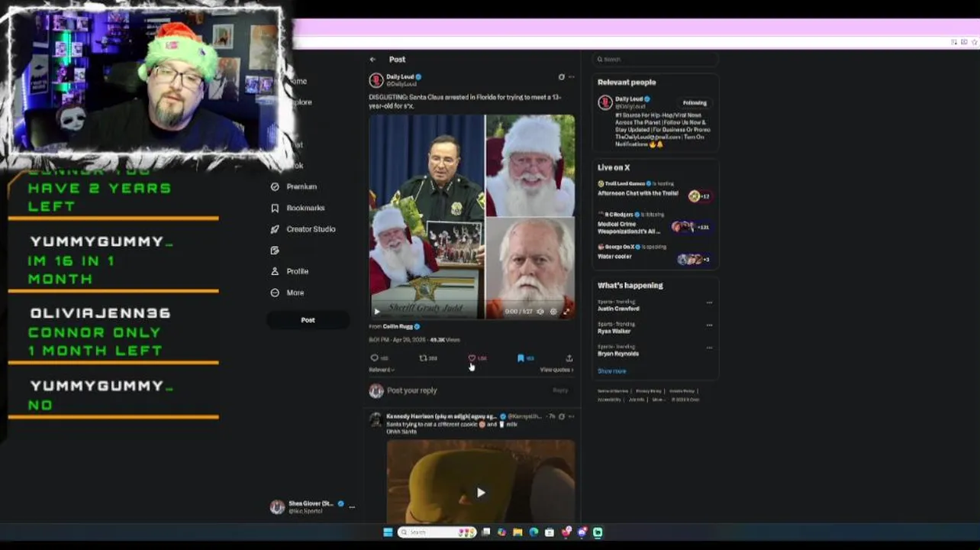Open Privacy Policy footer link
Viewport: 980px width, 550px height.
[x=649, y=391]
